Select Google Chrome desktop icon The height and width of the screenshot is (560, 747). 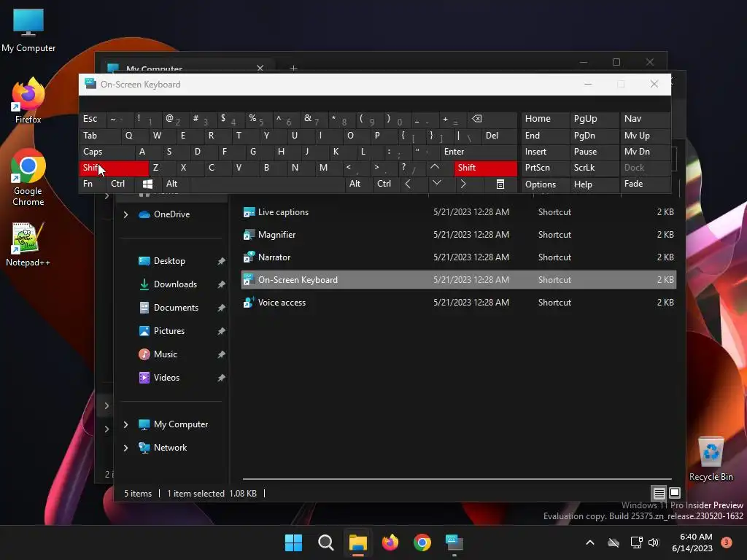tap(28, 177)
